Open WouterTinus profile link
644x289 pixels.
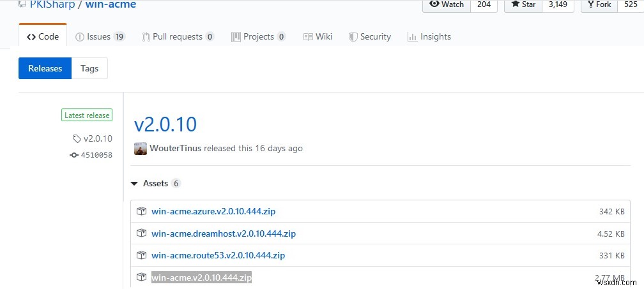(x=175, y=149)
